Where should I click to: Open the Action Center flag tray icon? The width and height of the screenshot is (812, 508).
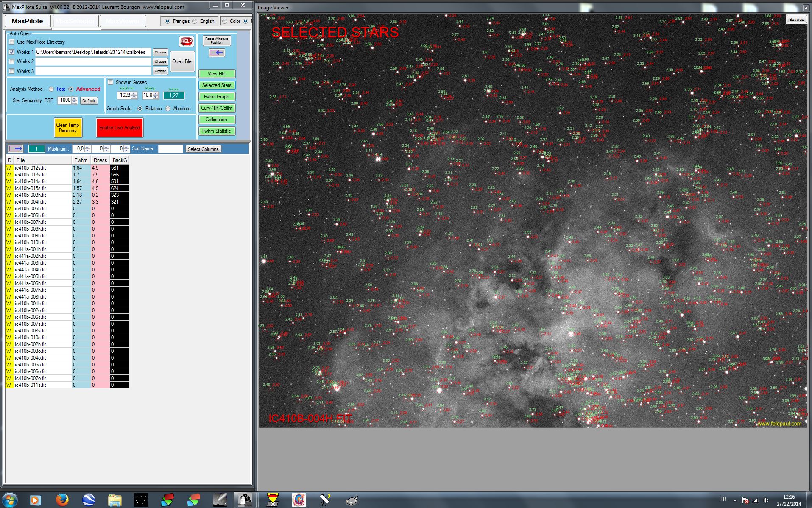pos(745,500)
